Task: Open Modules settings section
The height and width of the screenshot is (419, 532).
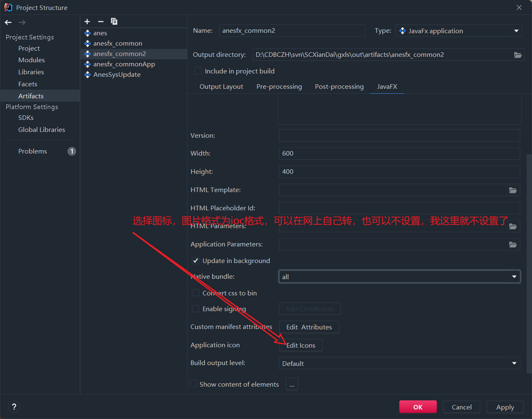Action: 32,60
